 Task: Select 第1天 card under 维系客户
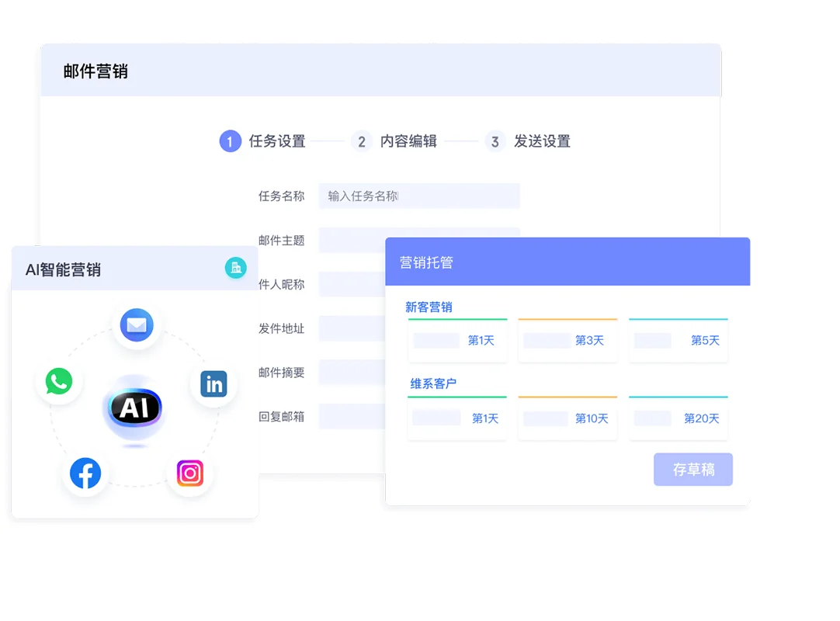coord(457,418)
